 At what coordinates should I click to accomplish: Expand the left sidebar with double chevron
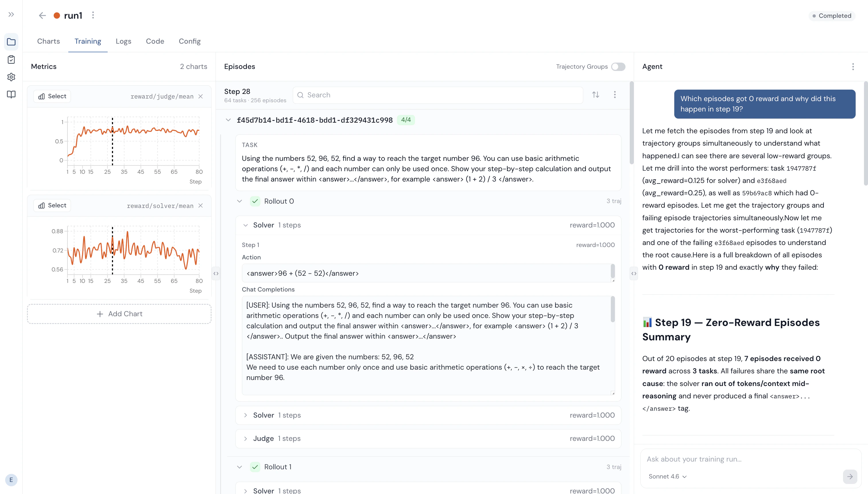(x=11, y=15)
